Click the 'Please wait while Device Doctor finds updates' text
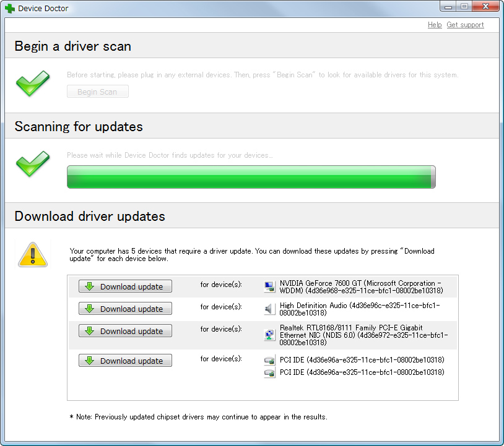 tap(170, 155)
